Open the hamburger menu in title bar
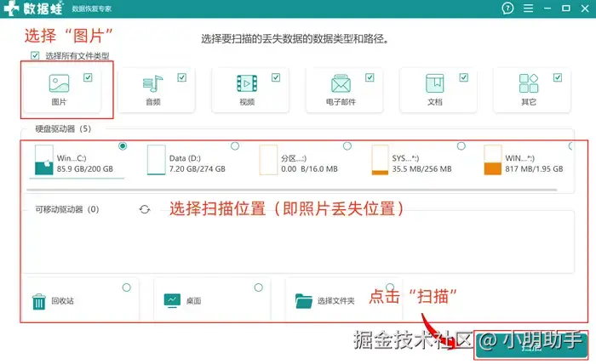Image resolution: width=596 pixels, height=364 pixels. tap(528, 9)
